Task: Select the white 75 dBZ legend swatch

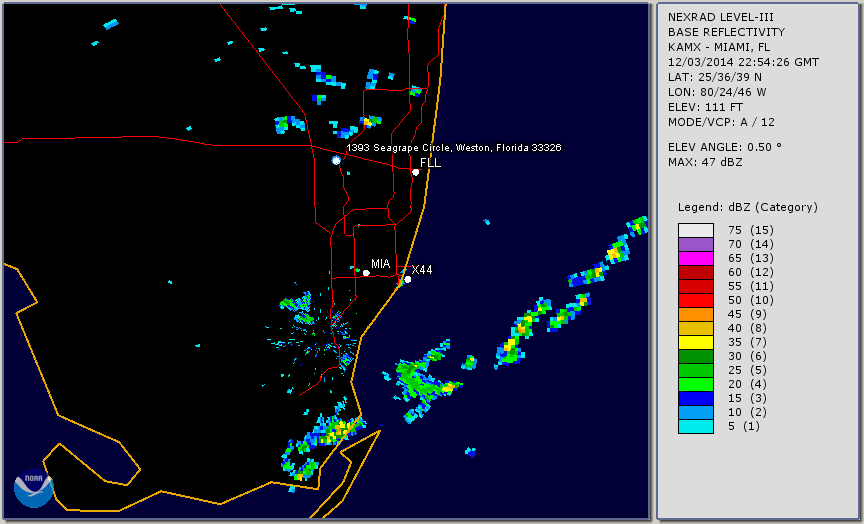Action: pyautogui.click(x=695, y=230)
